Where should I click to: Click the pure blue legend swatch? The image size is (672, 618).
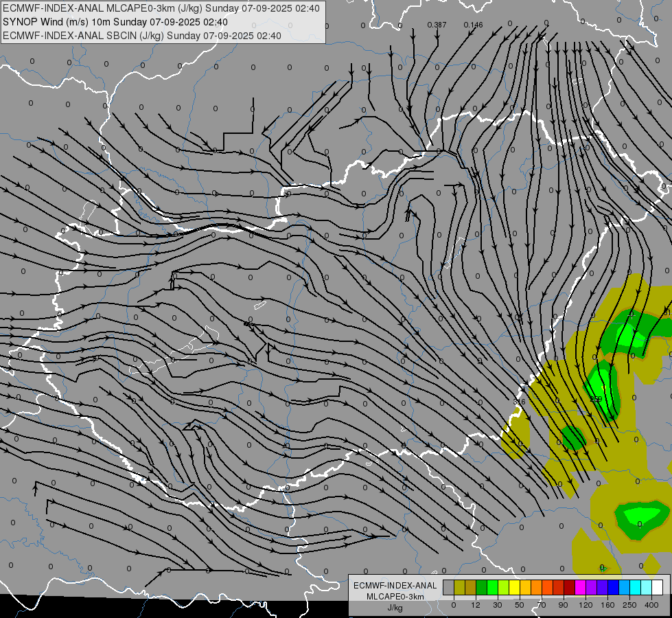tap(613, 588)
